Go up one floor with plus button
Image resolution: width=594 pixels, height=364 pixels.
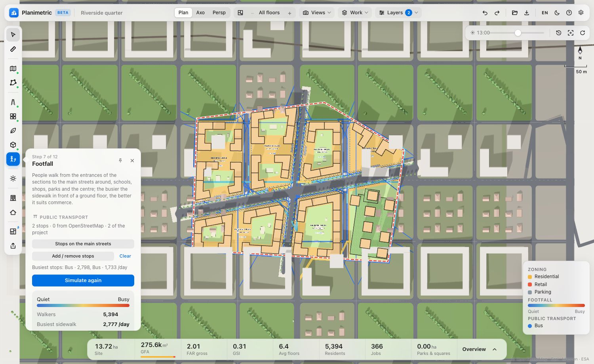coord(289,13)
